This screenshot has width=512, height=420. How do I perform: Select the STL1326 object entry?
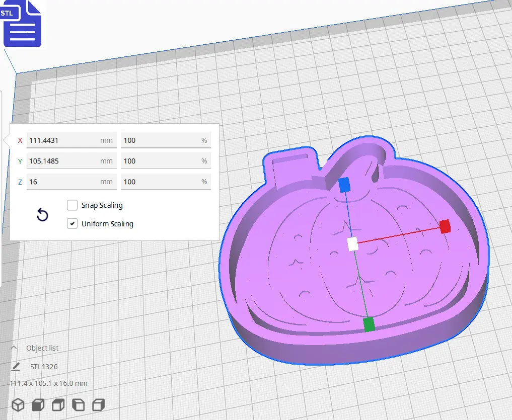pos(45,366)
